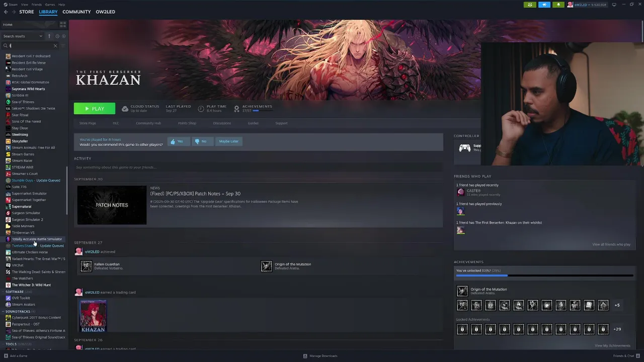Open the Patch Notes Sep 30 news headline

click(195, 194)
